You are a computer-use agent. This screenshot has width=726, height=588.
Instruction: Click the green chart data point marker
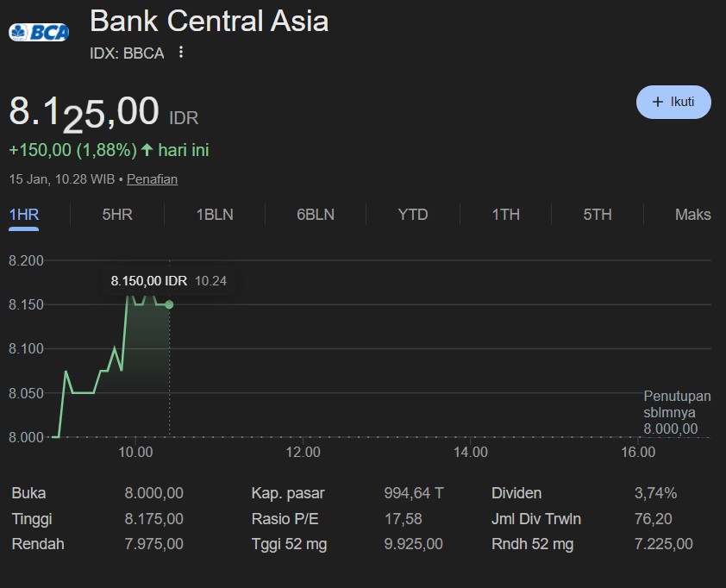pyautogui.click(x=169, y=304)
